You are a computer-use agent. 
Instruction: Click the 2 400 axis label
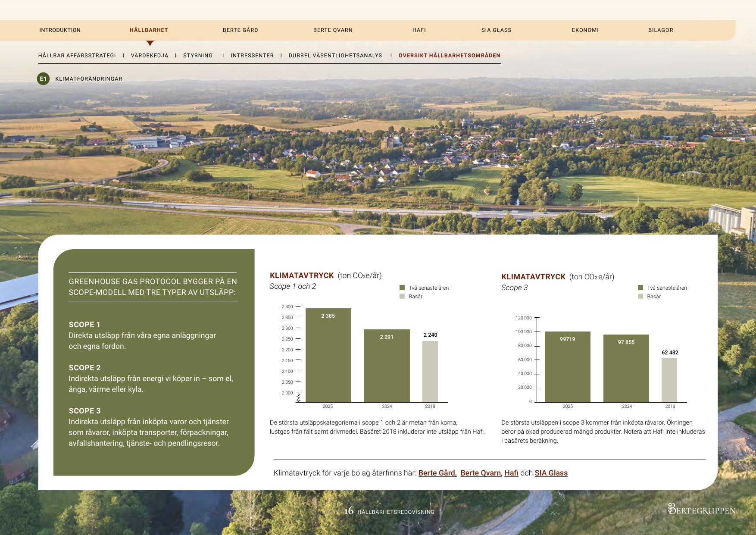[287, 307]
